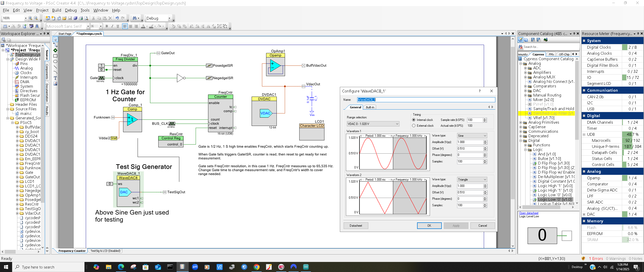Open the Range selection dropdown
This screenshot has height=272, width=644.
click(x=373, y=124)
